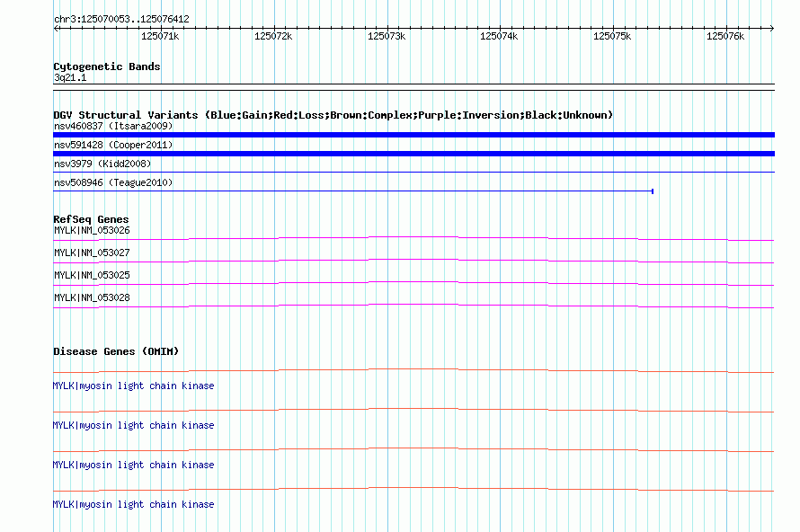Click the 125073k ruler tick label
The height and width of the screenshot is (532, 800).
387,37
